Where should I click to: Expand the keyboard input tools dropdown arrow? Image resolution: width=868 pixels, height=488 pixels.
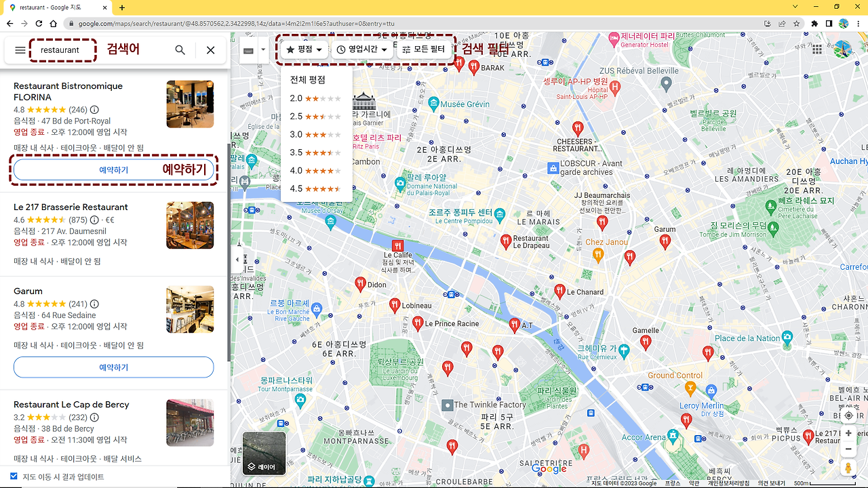click(x=262, y=49)
